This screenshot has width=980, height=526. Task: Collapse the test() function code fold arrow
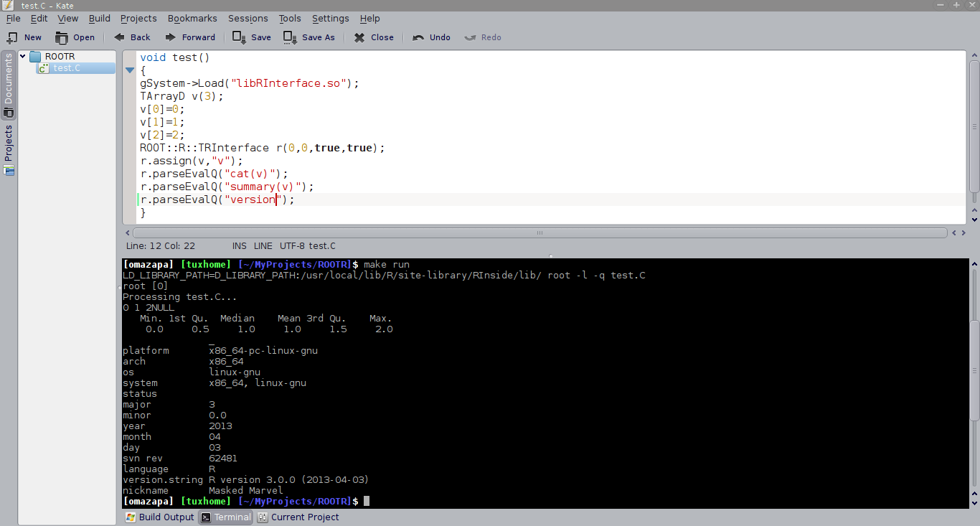130,70
